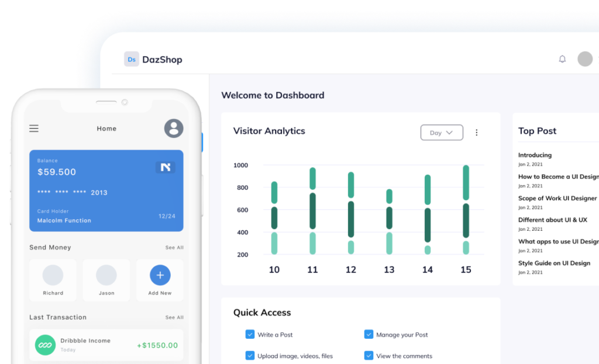Expand the Day dropdown in Visitor Analytics
Image resolution: width=599 pixels, height=364 pixels.
(442, 133)
